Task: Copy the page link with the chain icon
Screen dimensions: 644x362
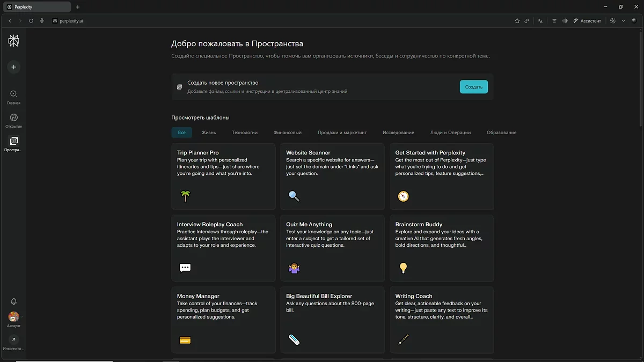Action: point(526,21)
